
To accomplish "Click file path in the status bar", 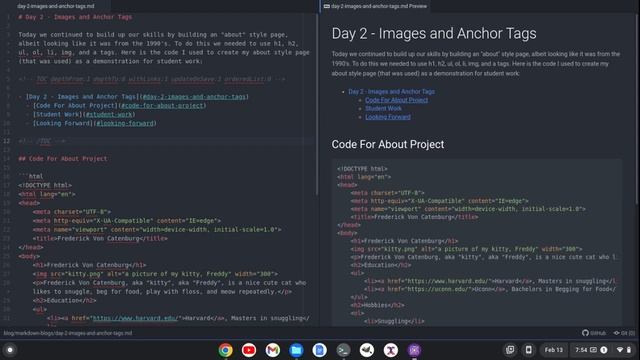I will point(68,333).
